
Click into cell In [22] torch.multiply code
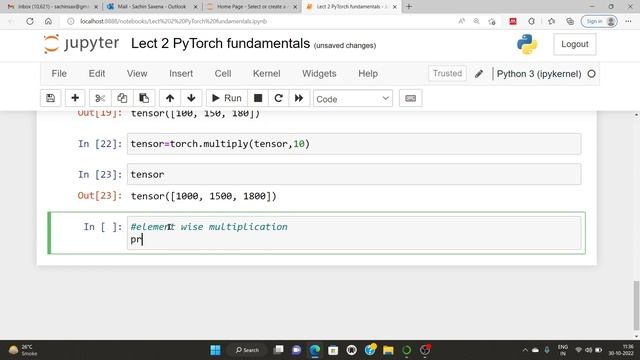[x=353, y=144]
